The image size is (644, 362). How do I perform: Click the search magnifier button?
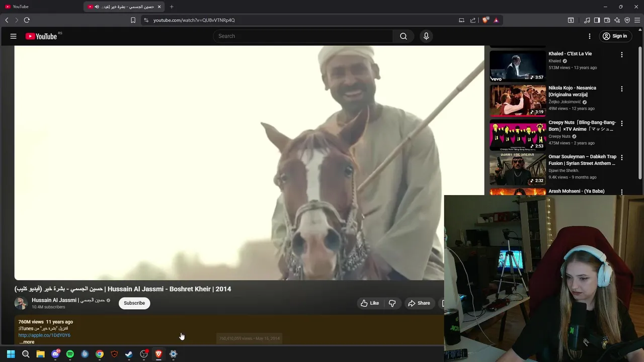click(x=404, y=36)
